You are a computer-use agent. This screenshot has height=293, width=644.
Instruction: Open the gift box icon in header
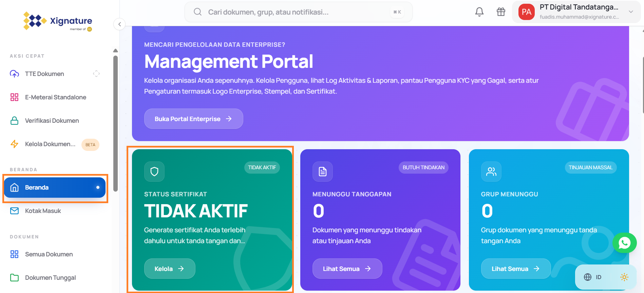tap(501, 12)
